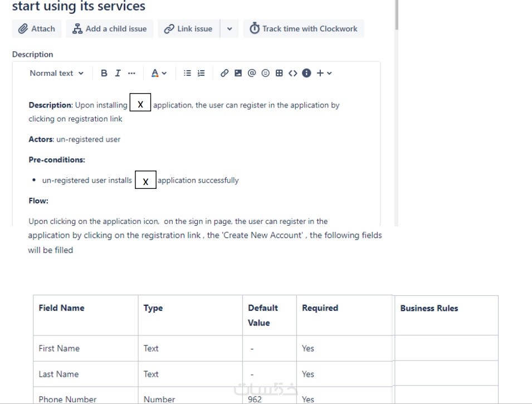The height and width of the screenshot is (404, 532).
Task: Mention a user with the @ icon
Action: pyautogui.click(x=252, y=73)
